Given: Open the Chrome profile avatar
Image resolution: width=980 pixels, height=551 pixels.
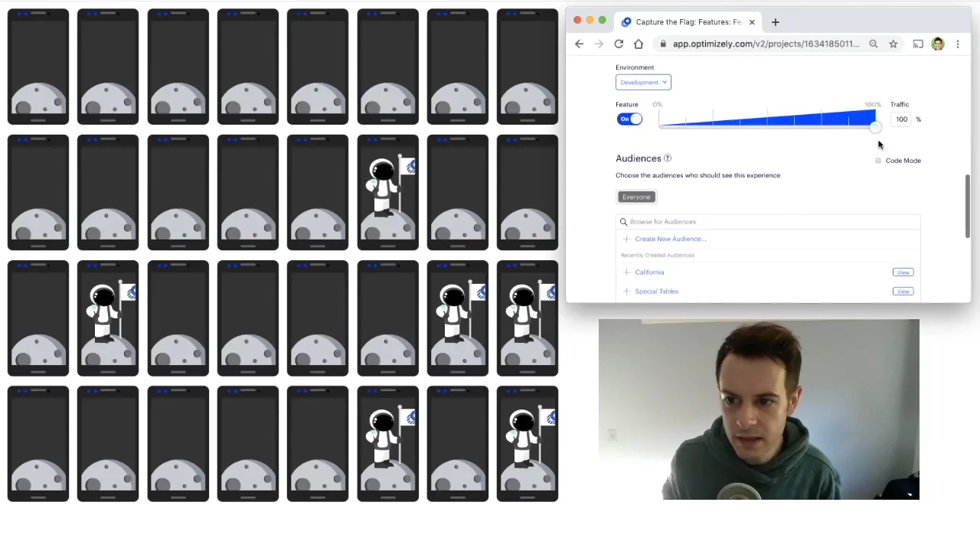Looking at the screenshot, I should pyautogui.click(x=938, y=44).
